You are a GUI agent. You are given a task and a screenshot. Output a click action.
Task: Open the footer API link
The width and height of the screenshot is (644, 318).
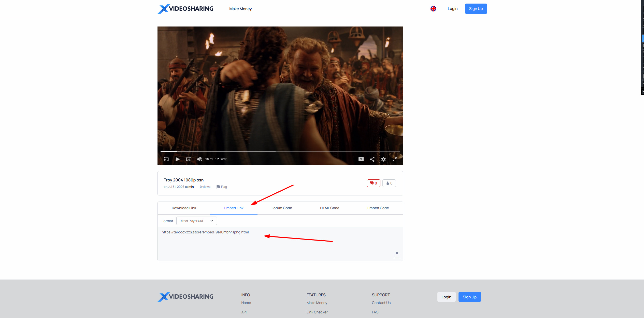pyautogui.click(x=244, y=312)
